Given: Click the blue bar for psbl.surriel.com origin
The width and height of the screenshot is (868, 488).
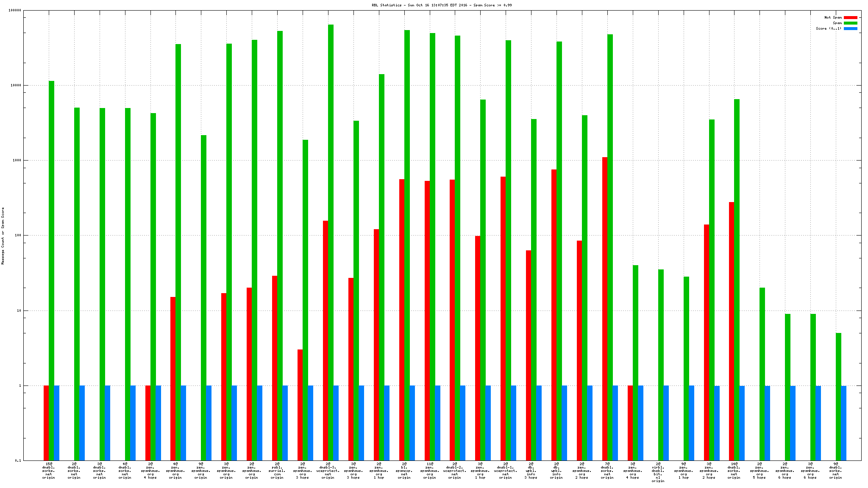Looking at the screenshot, I should [x=285, y=423].
